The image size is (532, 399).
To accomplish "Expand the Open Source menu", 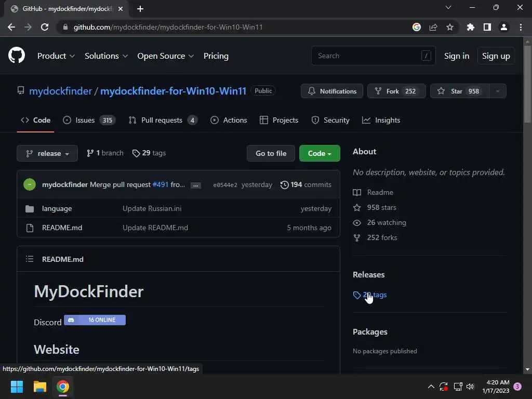I will point(166,56).
